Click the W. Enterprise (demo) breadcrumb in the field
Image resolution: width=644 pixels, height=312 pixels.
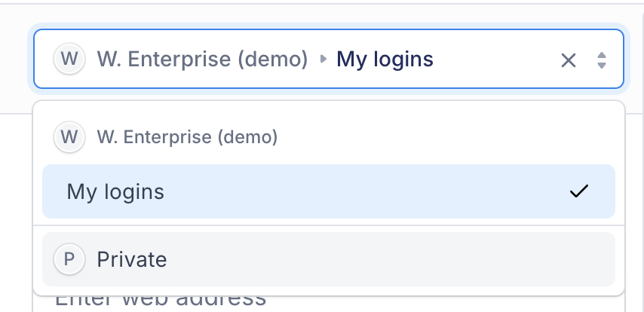pyautogui.click(x=202, y=59)
